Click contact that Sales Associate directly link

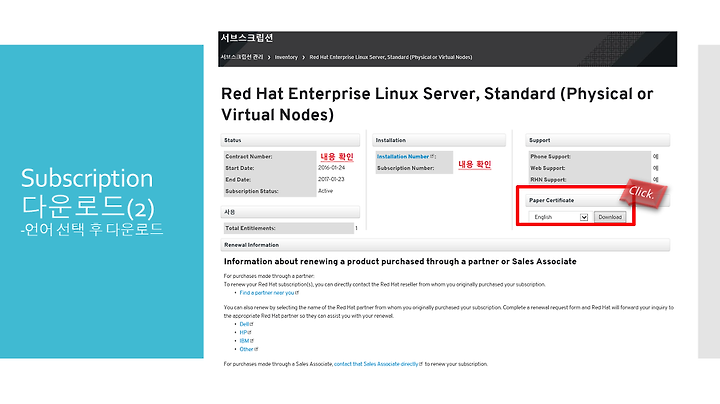click(x=376, y=364)
